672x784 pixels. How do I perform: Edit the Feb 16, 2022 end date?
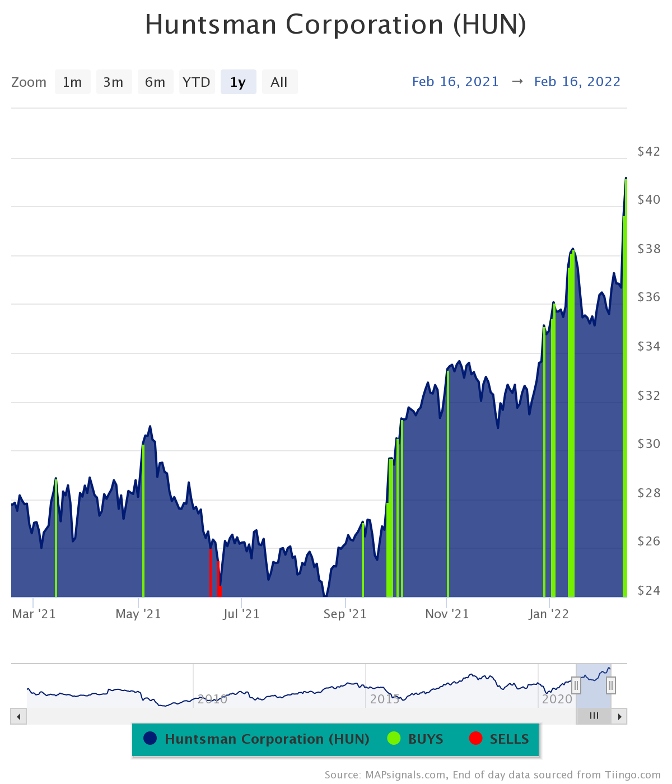coord(577,82)
